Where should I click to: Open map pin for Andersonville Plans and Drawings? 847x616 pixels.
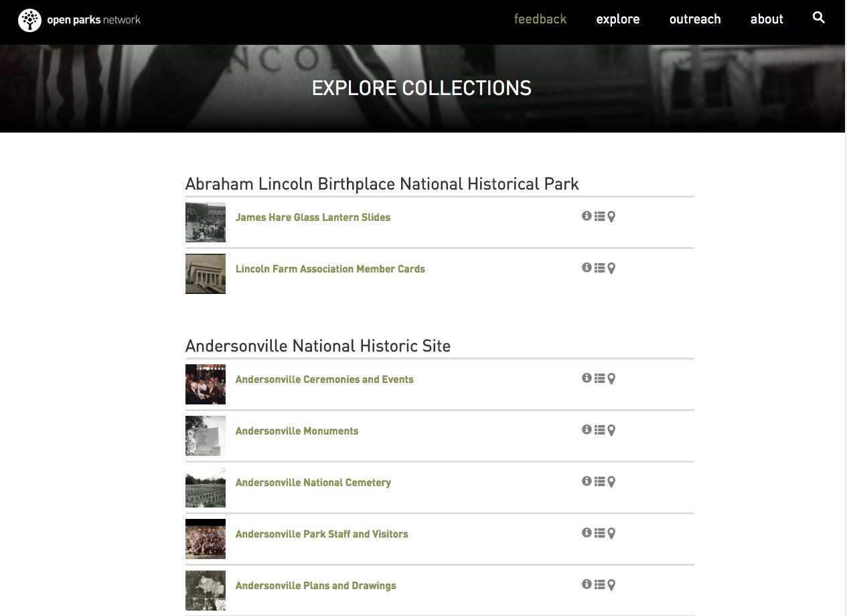pos(611,585)
